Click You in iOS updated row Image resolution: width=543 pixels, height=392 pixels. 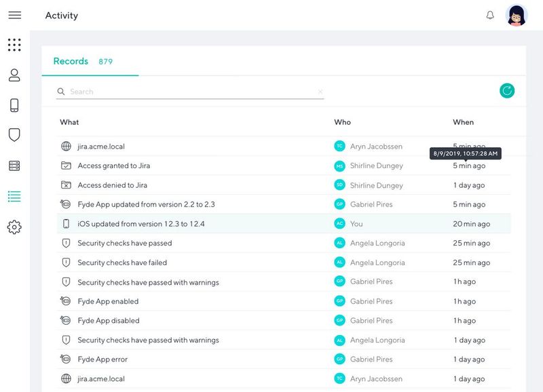pos(356,224)
